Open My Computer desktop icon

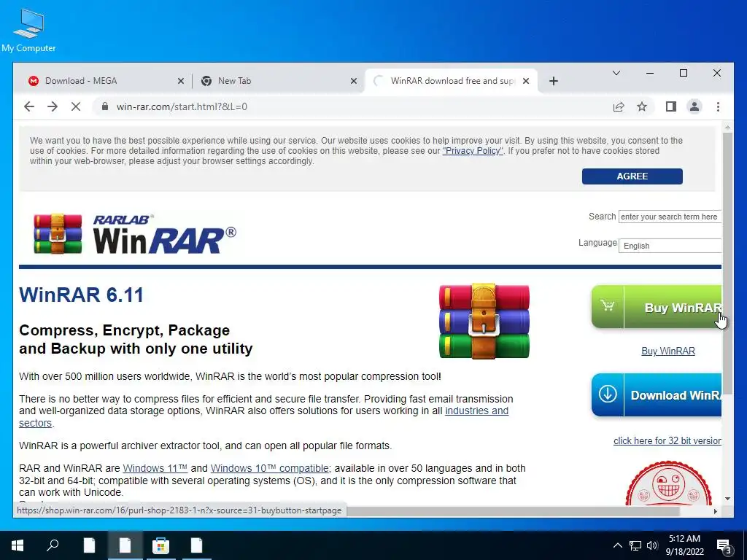pyautogui.click(x=28, y=29)
